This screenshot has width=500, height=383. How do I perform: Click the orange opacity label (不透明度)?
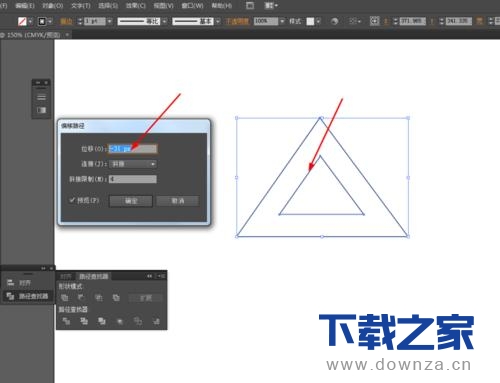pos(237,22)
